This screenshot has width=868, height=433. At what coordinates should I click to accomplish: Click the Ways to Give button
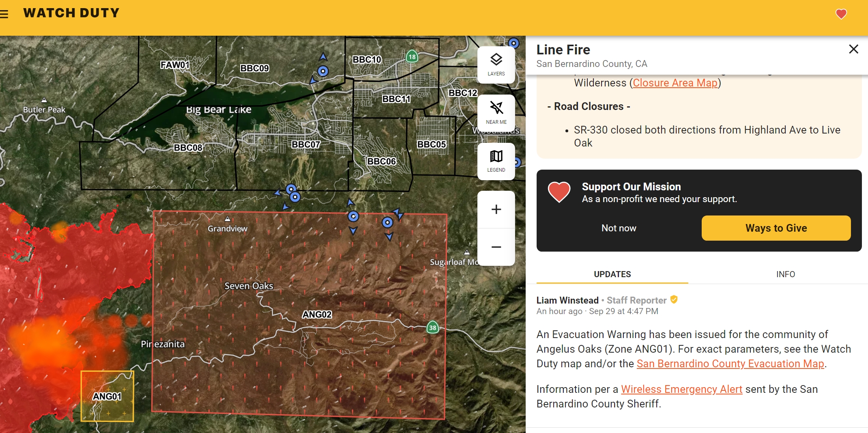(776, 228)
